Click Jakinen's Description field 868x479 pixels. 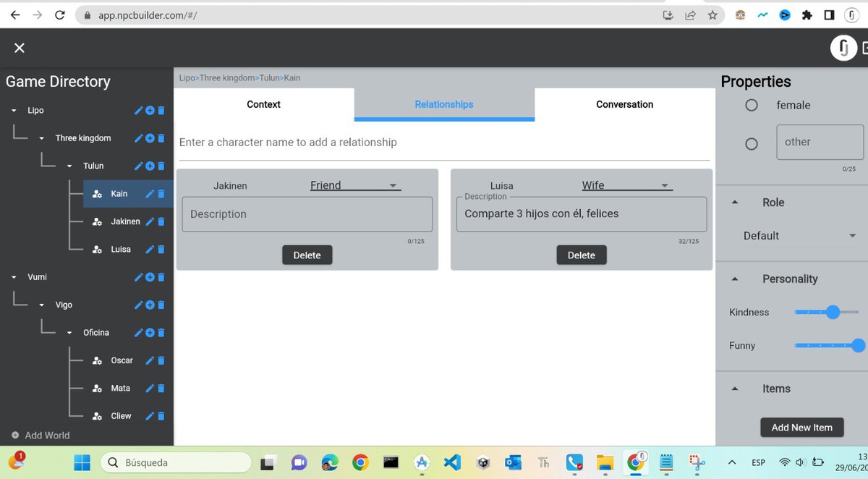point(307,214)
